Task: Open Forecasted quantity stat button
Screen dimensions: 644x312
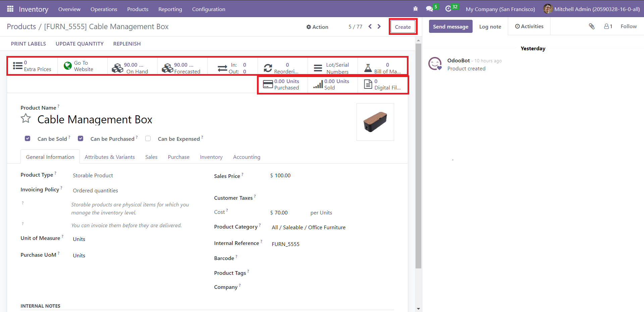Action: (182, 68)
